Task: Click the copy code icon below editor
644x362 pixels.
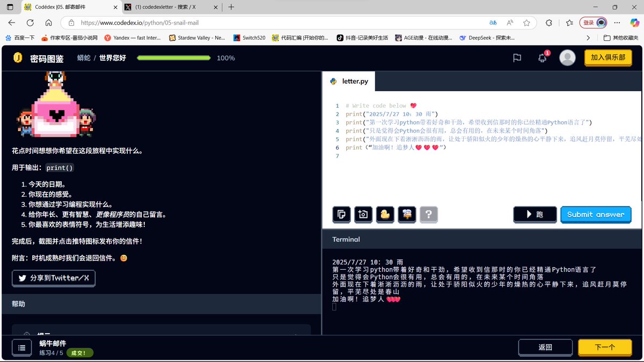Action: 341,215
